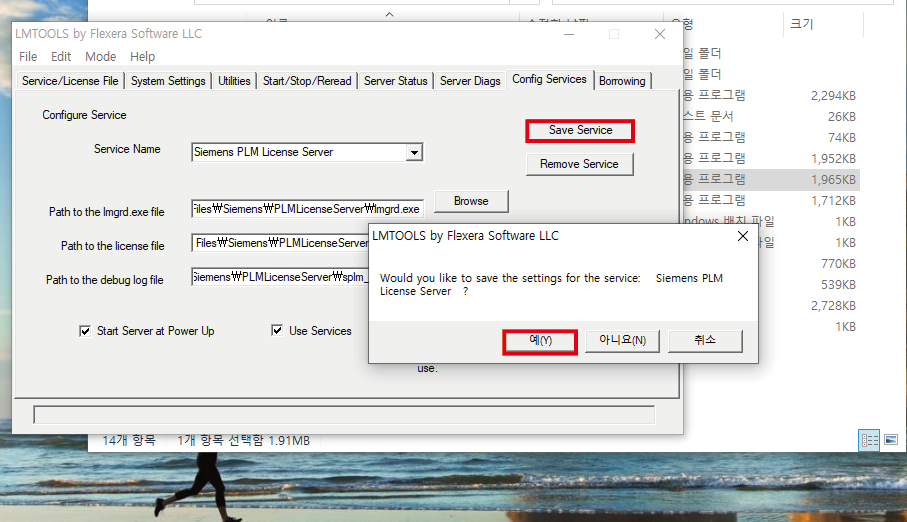Select the 74KB file row in Explorer

pos(771,138)
